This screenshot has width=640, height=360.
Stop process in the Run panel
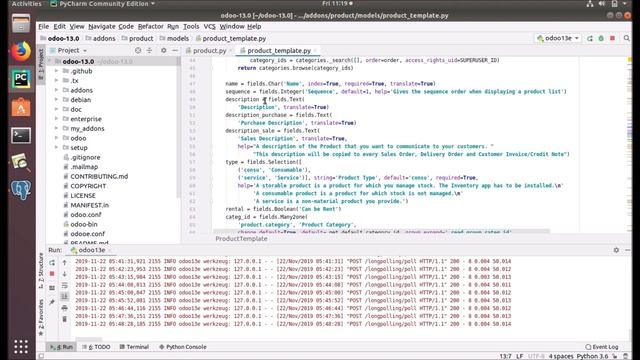pos(52,274)
